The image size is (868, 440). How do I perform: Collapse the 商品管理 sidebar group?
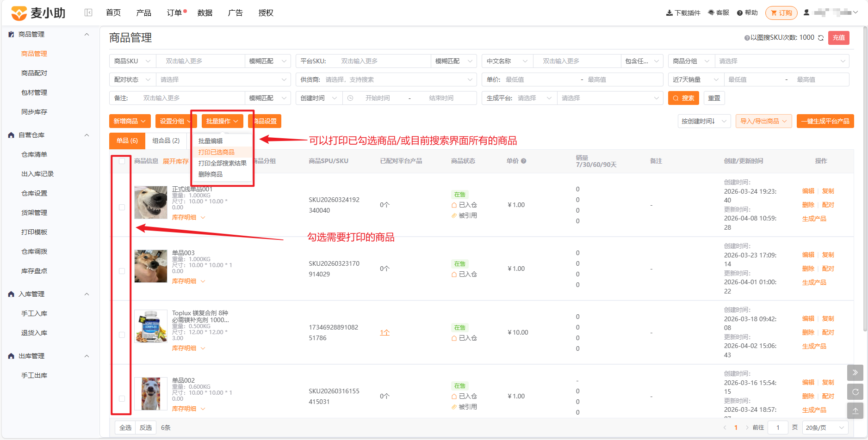tap(87, 34)
